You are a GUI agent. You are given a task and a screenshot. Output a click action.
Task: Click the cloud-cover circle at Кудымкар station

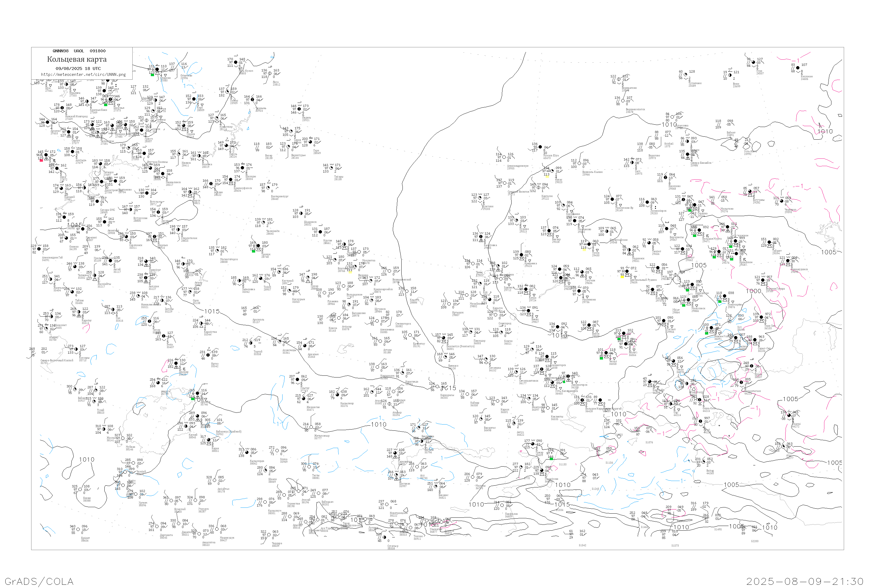(x=217, y=118)
